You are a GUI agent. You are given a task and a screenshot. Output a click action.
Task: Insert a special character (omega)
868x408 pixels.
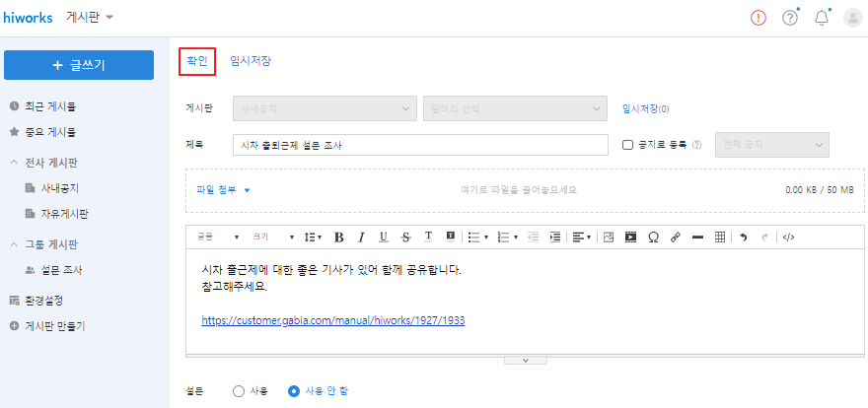pyautogui.click(x=653, y=238)
